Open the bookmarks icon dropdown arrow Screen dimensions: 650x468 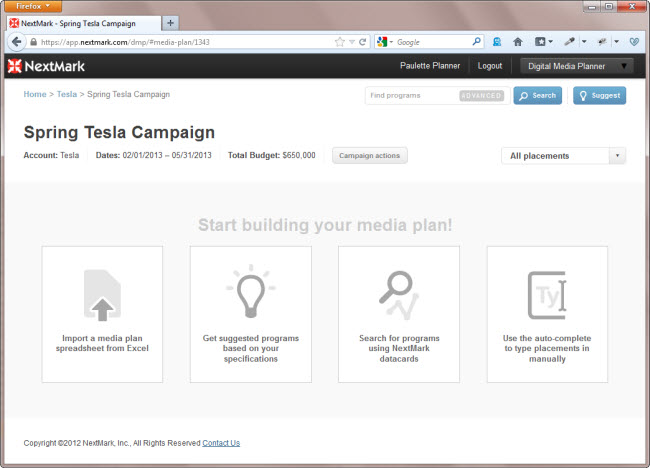coord(551,41)
